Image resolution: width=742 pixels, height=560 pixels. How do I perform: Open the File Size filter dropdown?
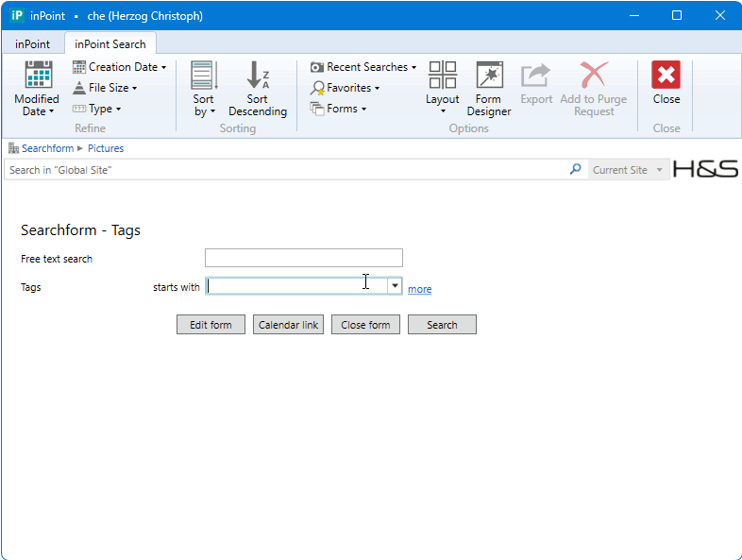point(105,88)
